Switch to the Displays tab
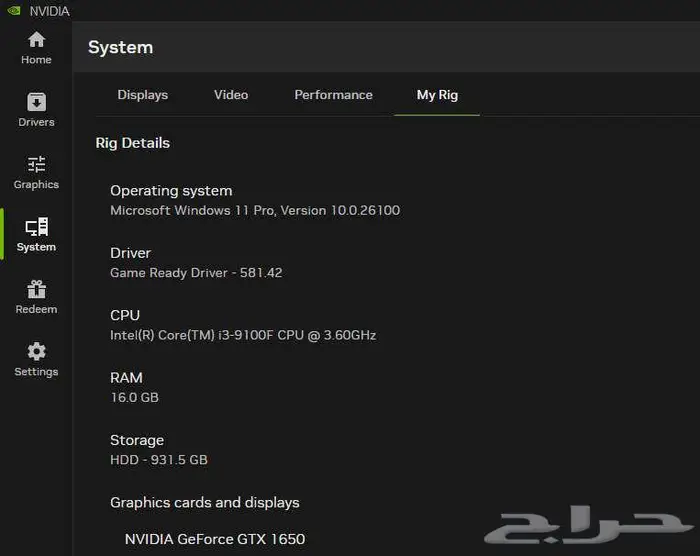700x556 pixels. 142,95
